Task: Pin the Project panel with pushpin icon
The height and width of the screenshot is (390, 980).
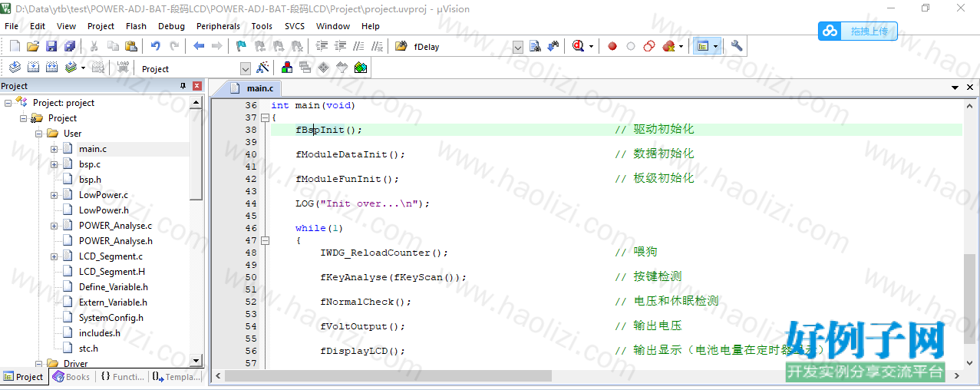Action: point(183,86)
